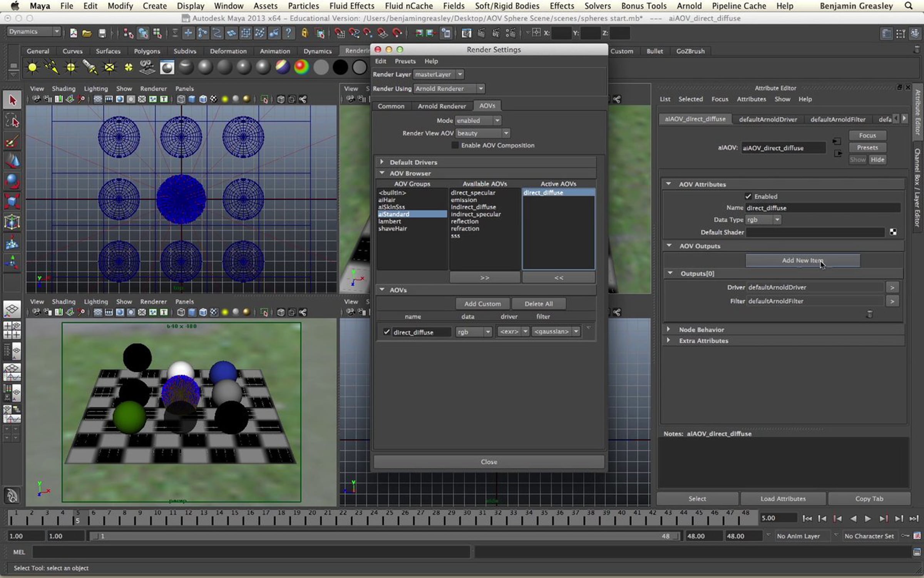
Task: Click the Four View layout icon
Action: tap(12, 330)
